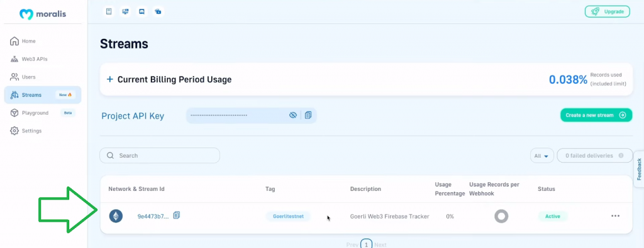Viewport: 644px width, 248px height.
Task: Open Playground in sidebar
Action: [43, 113]
